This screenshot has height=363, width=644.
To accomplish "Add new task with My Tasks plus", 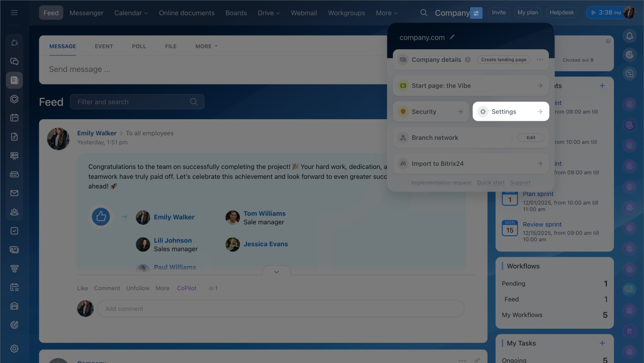I will [602, 343].
